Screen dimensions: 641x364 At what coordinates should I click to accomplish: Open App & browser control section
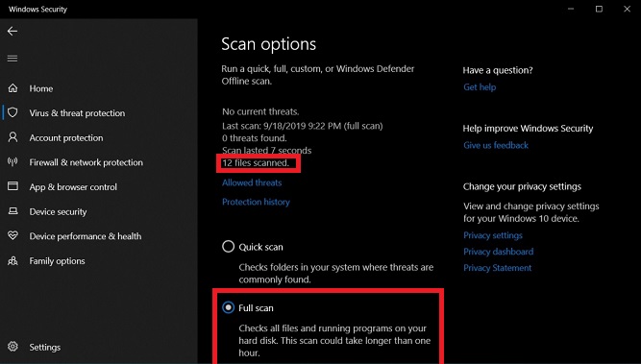[73, 187]
